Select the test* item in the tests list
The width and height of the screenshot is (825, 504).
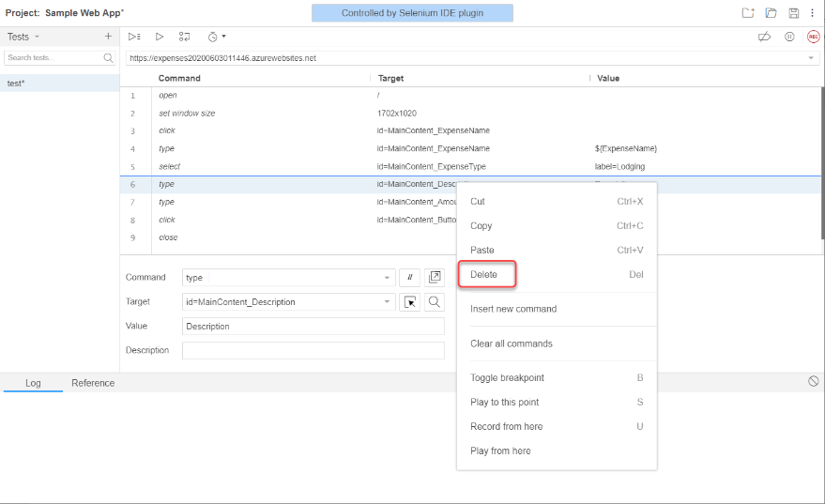click(x=59, y=84)
